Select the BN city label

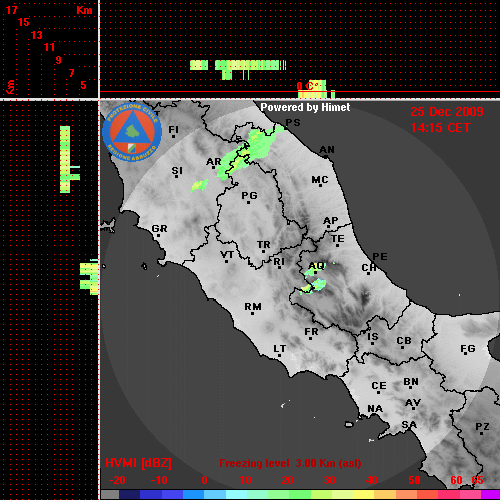[411, 382]
